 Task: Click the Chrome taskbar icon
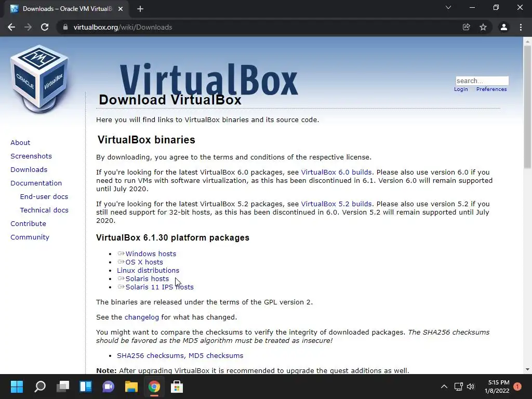pos(154,387)
